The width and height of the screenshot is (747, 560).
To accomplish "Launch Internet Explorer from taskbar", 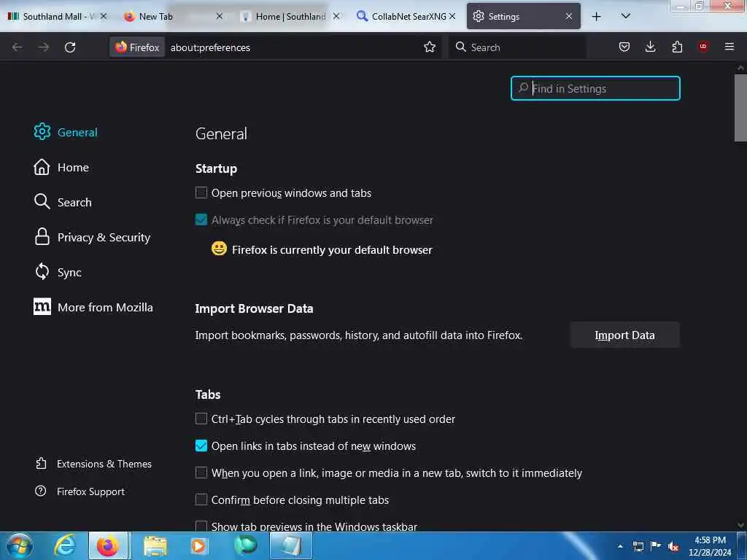I will 65,545.
